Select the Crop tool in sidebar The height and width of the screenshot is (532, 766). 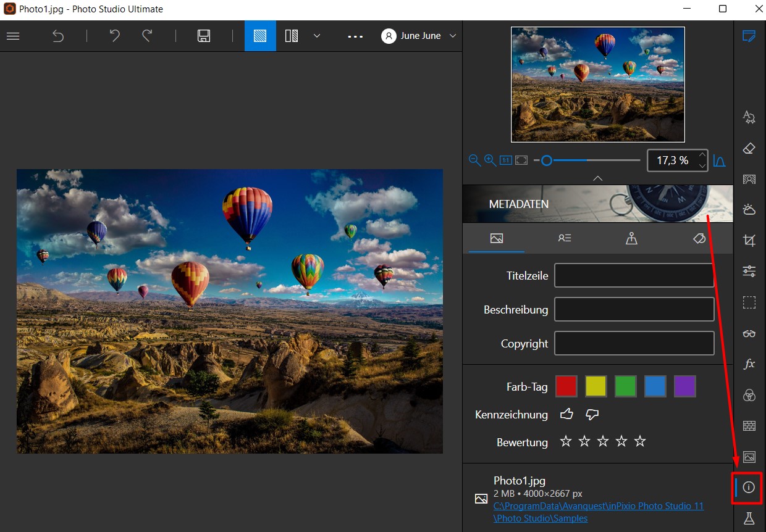click(749, 241)
